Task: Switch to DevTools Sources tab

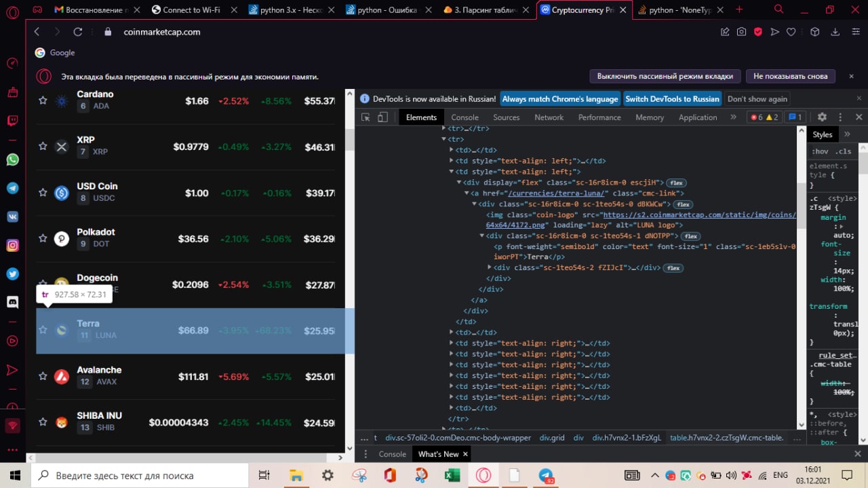Action: click(506, 117)
